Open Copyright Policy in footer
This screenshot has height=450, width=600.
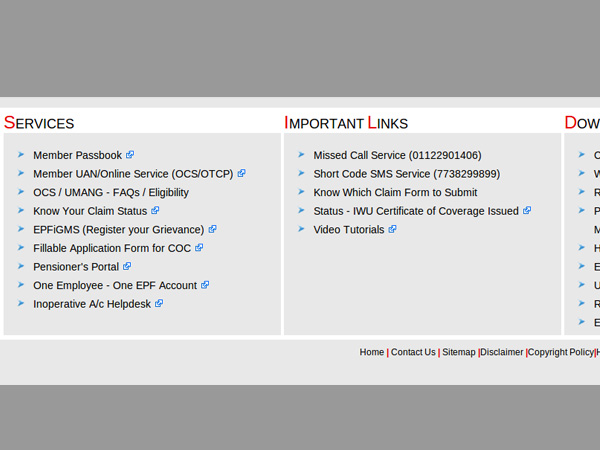[560, 352]
